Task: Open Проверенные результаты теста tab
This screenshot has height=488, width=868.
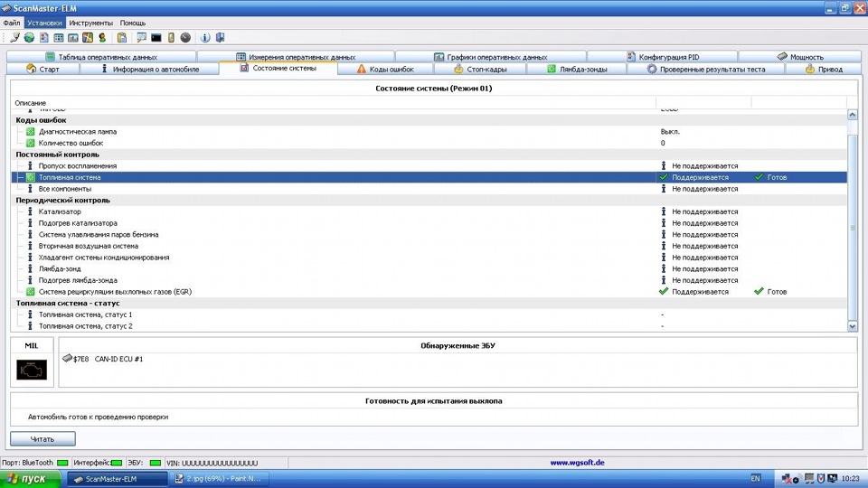Action: 705,70
